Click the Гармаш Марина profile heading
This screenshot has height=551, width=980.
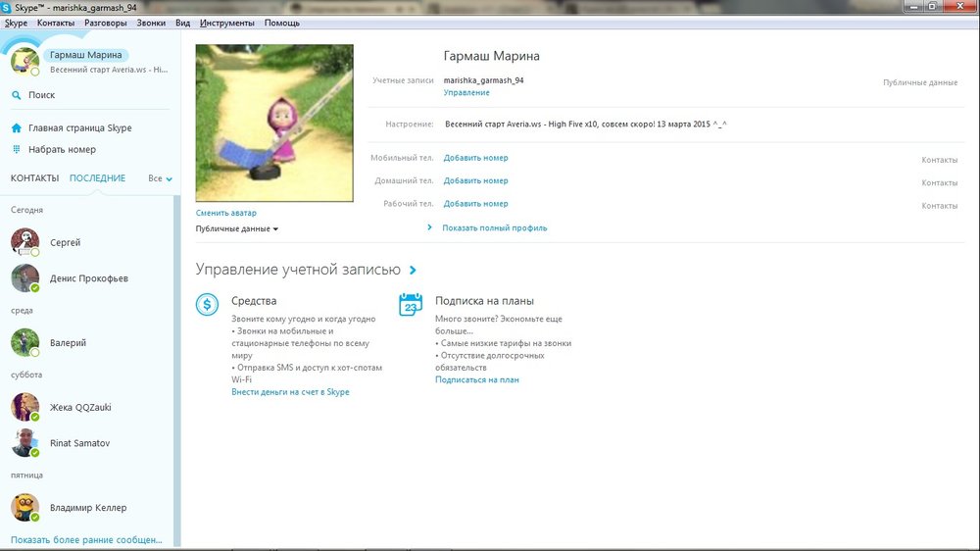[491, 56]
